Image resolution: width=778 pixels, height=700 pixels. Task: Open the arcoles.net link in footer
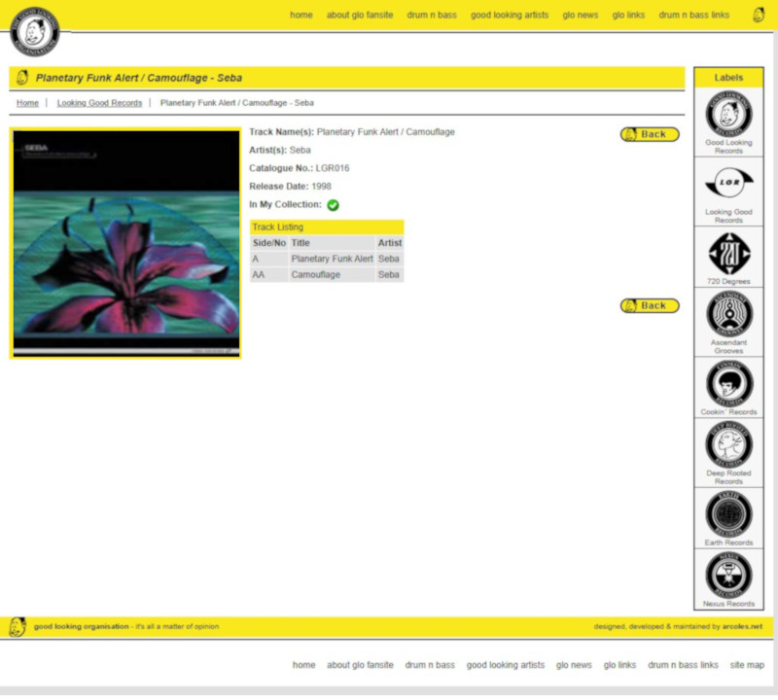pyautogui.click(x=742, y=626)
